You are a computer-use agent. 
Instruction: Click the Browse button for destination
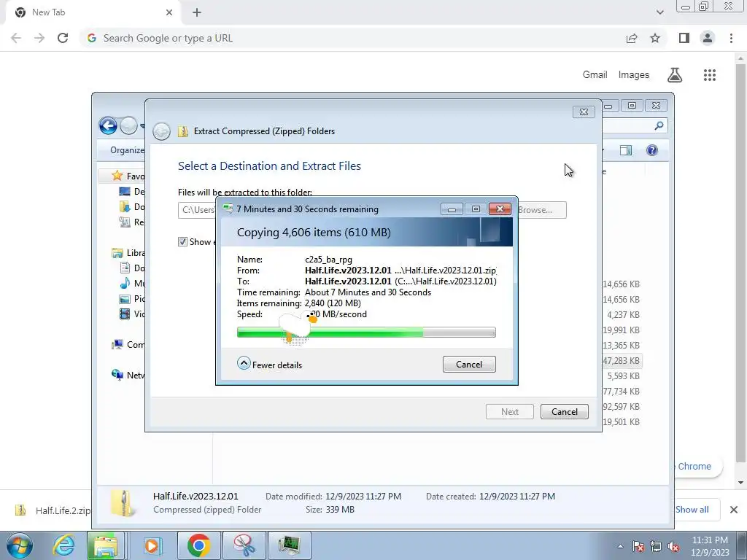[542, 210]
